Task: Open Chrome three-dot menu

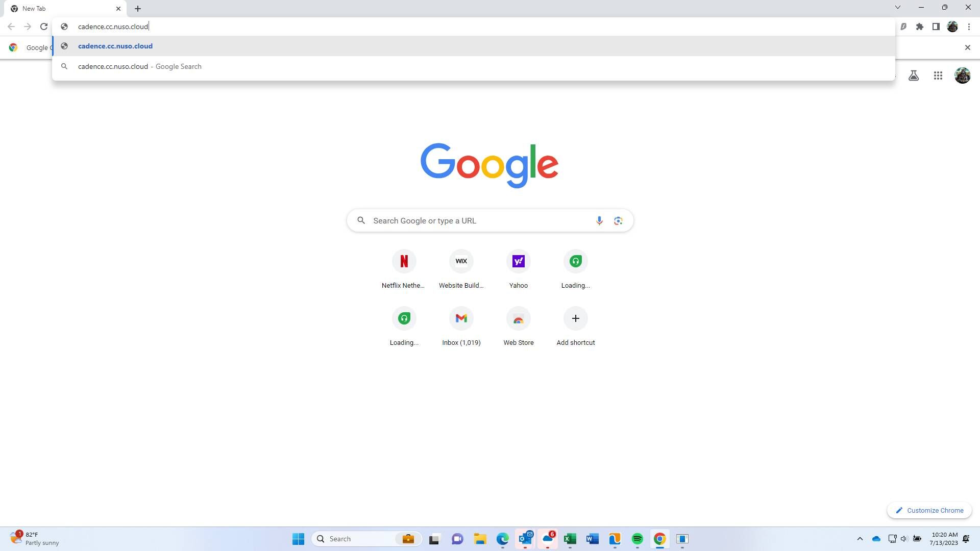Action: [x=969, y=27]
